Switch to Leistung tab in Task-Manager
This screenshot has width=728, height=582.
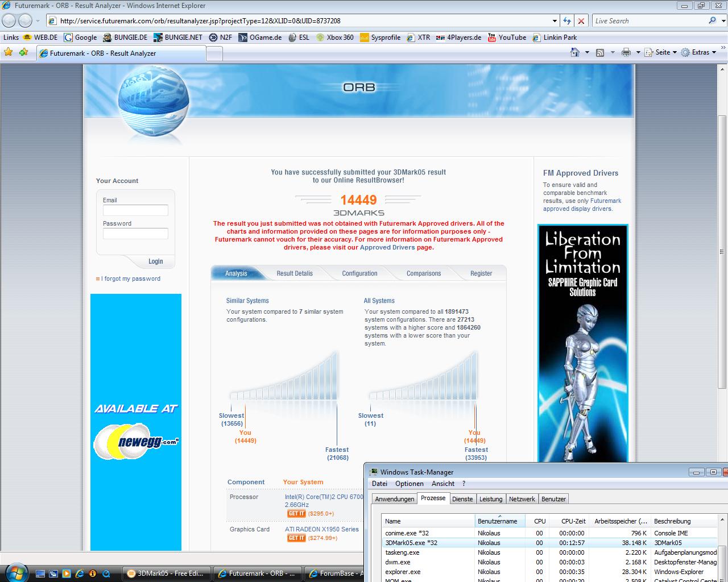[x=491, y=499]
